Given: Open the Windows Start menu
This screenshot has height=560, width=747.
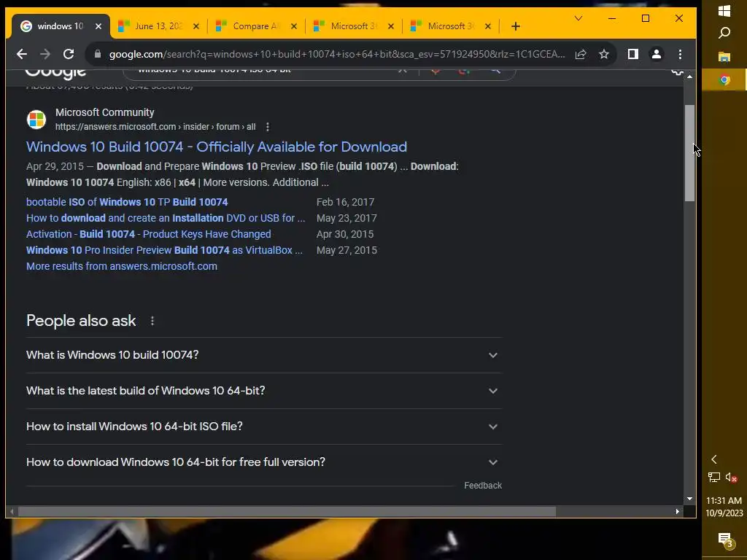Looking at the screenshot, I should (724, 11).
